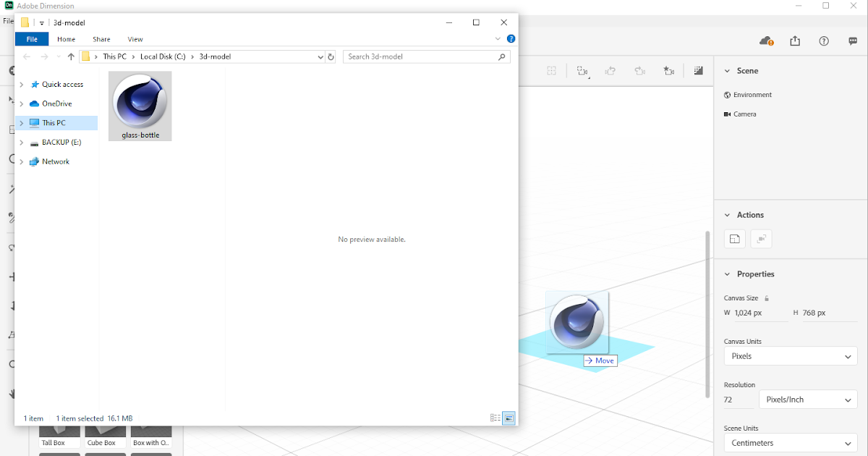
Task: Switch Explorer to large thumbnails view
Action: tap(509, 418)
